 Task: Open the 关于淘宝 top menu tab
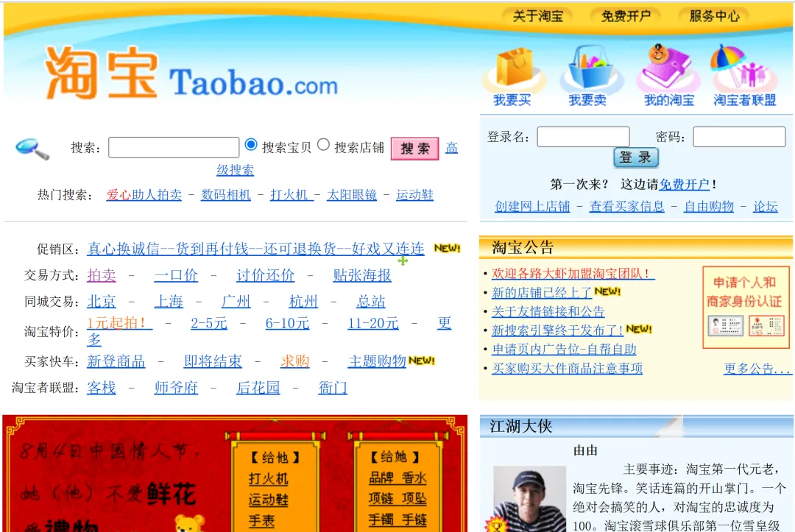click(x=538, y=16)
